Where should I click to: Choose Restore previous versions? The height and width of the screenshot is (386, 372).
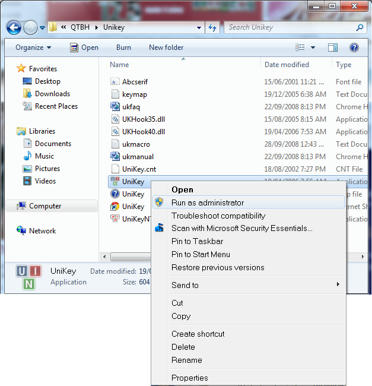pyautogui.click(x=248, y=267)
